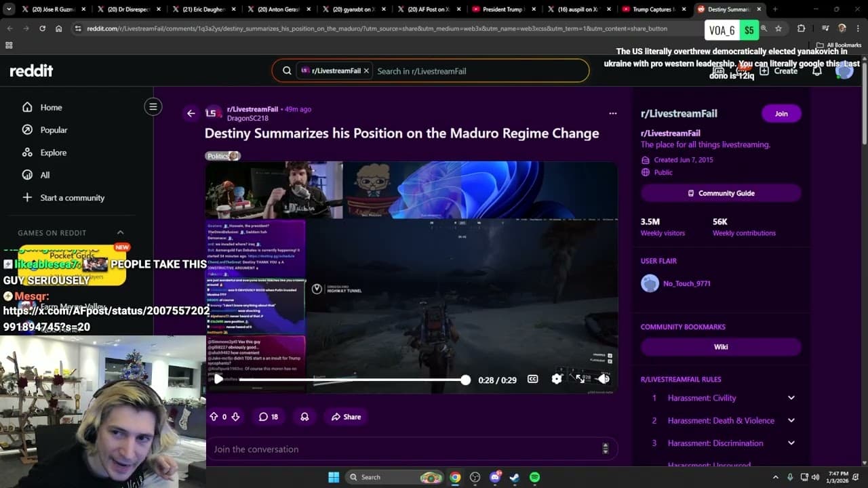This screenshot has height=488, width=868.
Task: Bookmark this page with the star
Action: click(778, 28)
